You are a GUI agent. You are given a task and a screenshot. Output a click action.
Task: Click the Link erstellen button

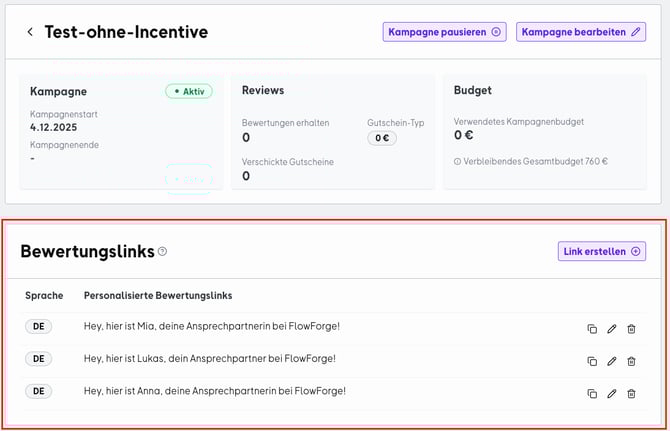click(x=601, y=251)
